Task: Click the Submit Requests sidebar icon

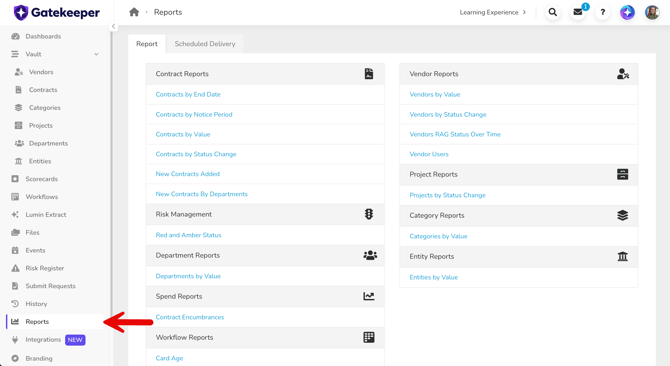Action: click(x=15, y=286)
